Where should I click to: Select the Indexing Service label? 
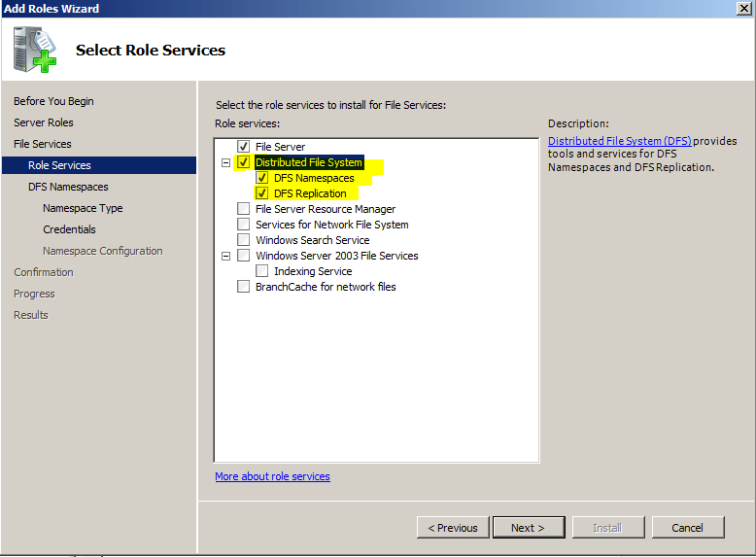click(313, 271)
